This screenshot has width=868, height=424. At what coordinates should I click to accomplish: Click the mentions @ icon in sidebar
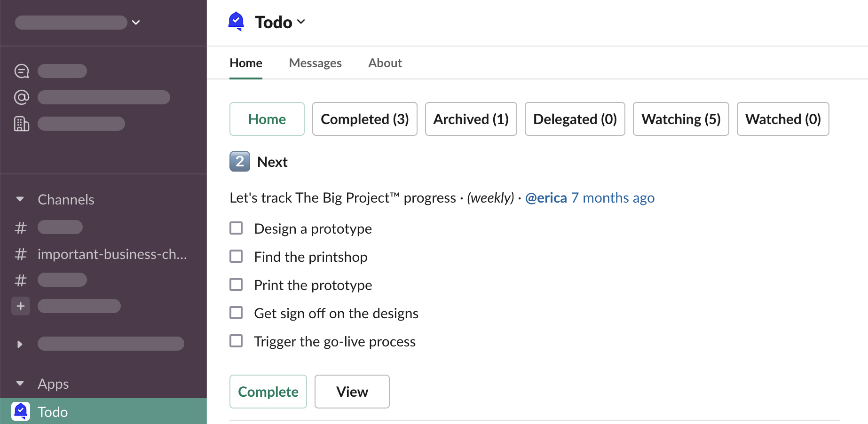(x=22, y=97)
